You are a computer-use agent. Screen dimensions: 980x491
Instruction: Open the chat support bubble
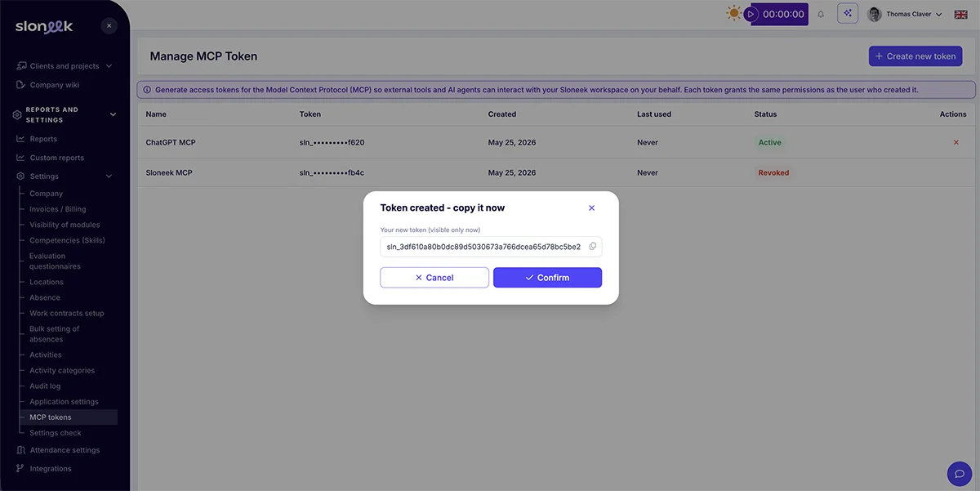[x=960, y=474]
